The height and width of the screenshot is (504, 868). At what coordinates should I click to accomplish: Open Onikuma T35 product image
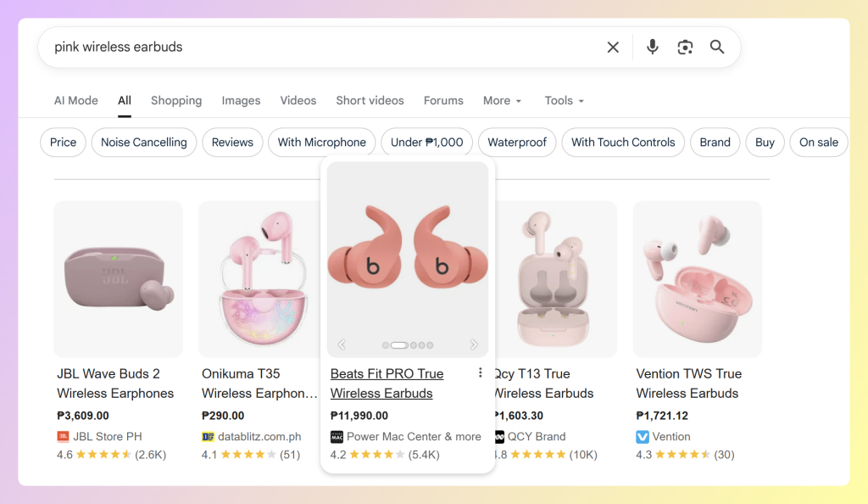[260, 279]
